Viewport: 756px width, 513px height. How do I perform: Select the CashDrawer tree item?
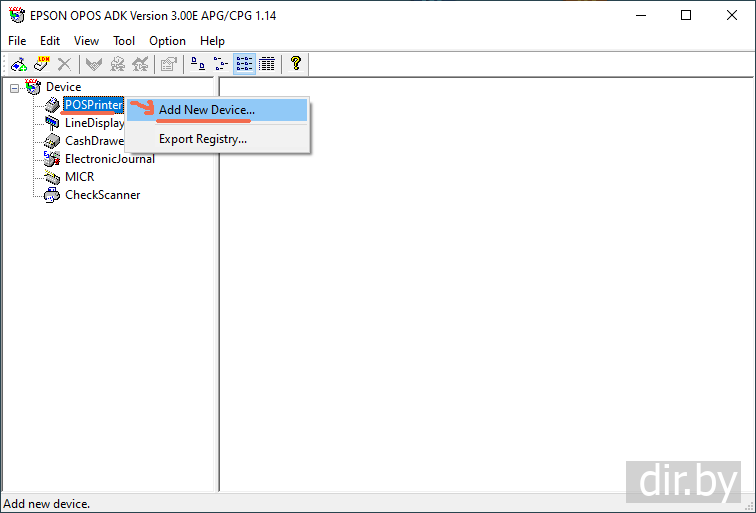pos(94,141)
